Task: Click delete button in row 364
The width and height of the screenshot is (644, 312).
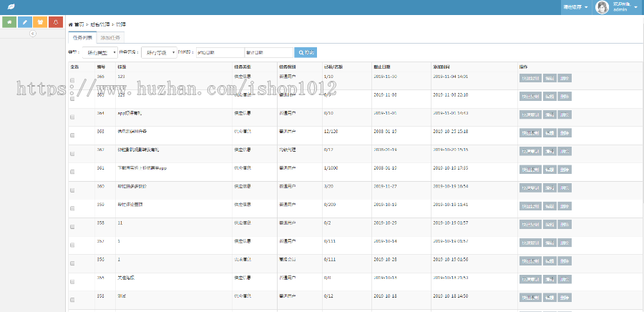Action: 565,114
